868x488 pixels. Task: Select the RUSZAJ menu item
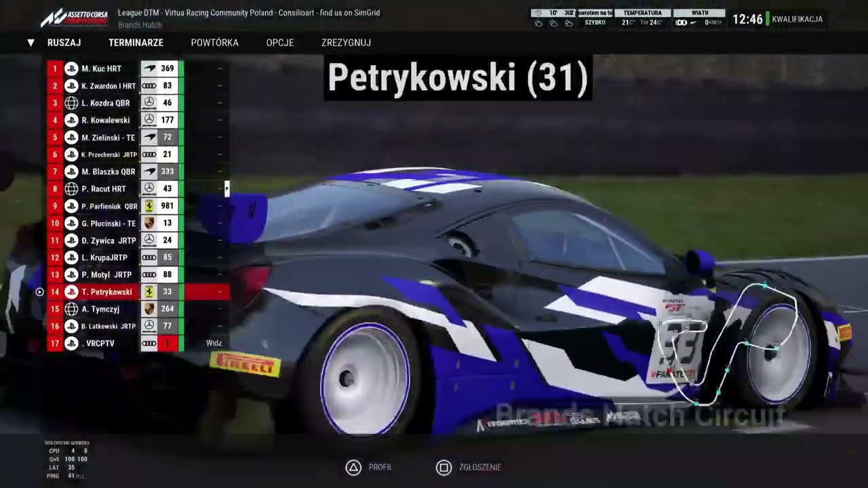point(64,43)
